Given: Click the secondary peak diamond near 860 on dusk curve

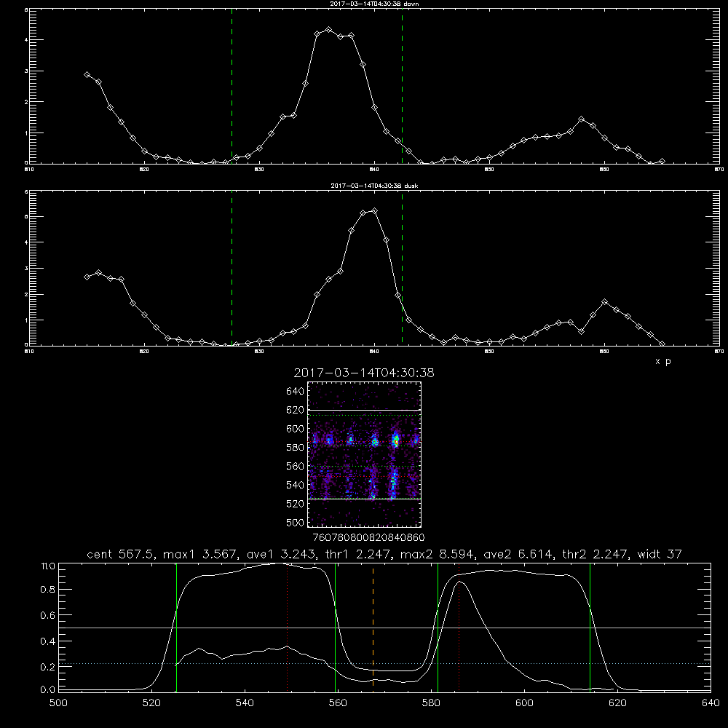Looking at the screenshot, I should click(604, 302).
